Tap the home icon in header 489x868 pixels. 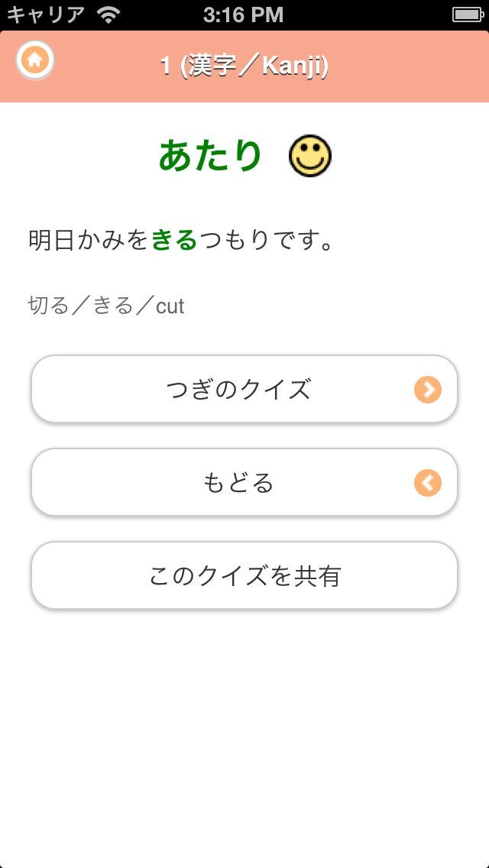[34, 60]
